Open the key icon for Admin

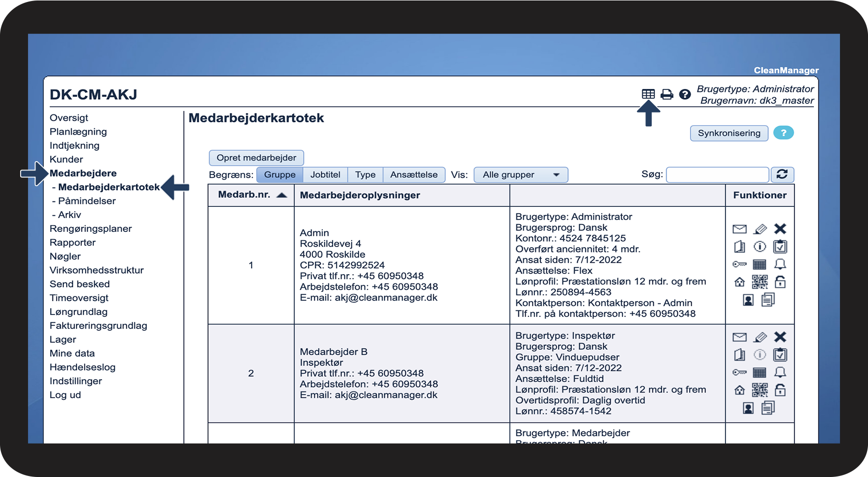(739, 264)
